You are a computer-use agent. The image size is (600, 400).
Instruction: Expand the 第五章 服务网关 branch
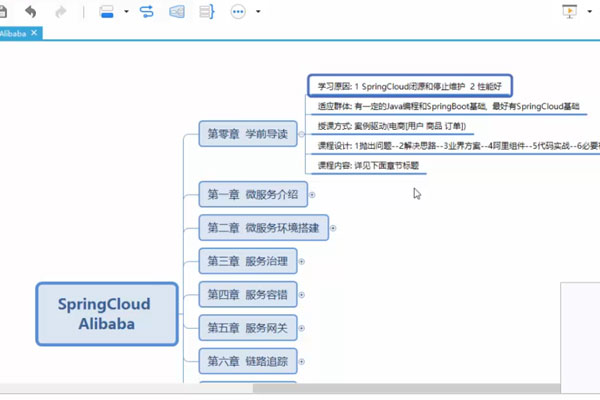pyautogui.click(x=302, y=328)
